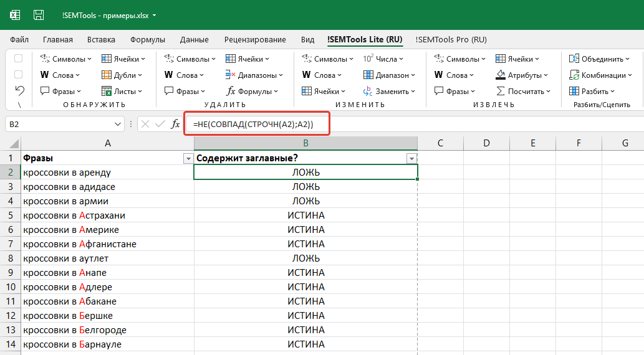Click the undo arrow icon in SEMTools ribbon
The width and height of the screenshot is (644, 355).
tap(19, 90)
